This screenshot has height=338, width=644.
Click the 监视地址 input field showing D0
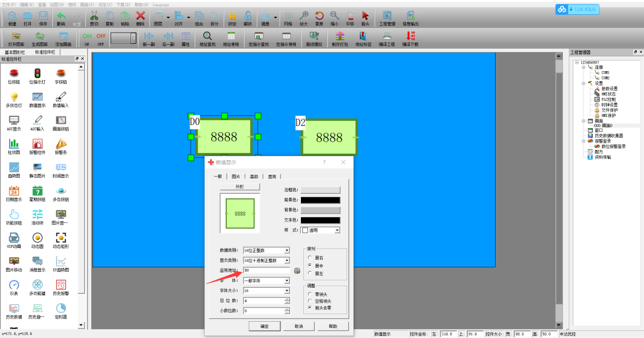coord(266,270)
